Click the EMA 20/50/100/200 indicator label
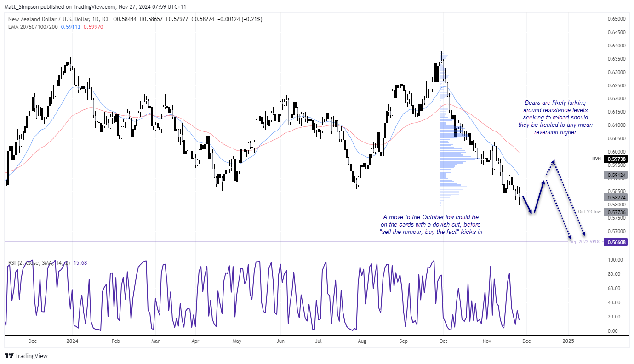 [33, 27]
